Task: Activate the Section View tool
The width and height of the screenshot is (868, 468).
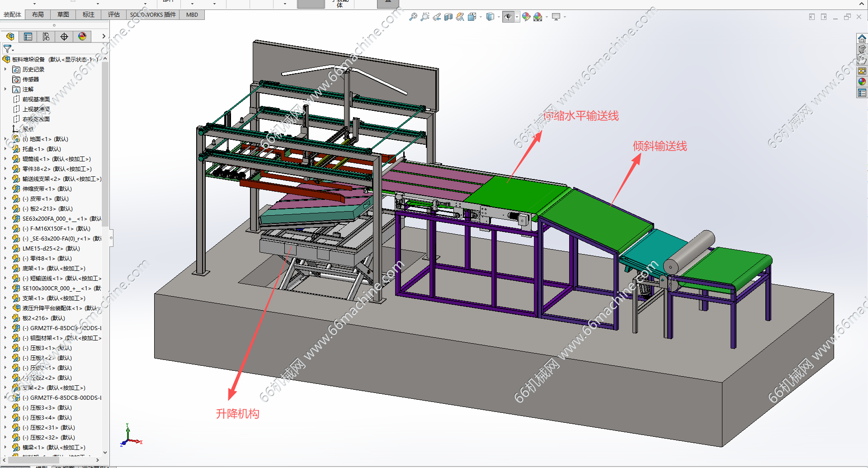Action: pyautogui.click(x=448, y=17)
